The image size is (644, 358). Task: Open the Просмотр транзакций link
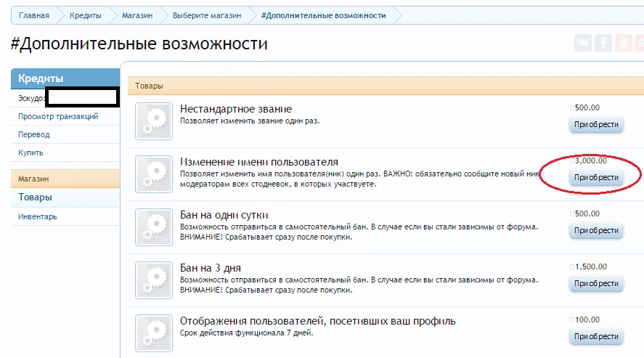pyautogui.click(x=58, y=116)
